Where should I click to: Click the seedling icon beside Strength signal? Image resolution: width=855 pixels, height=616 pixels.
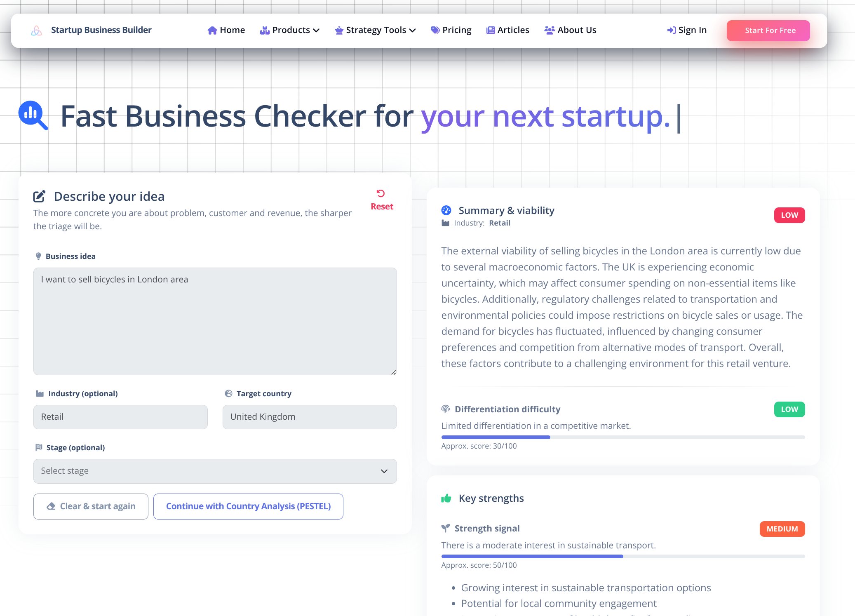pos(446,528)
